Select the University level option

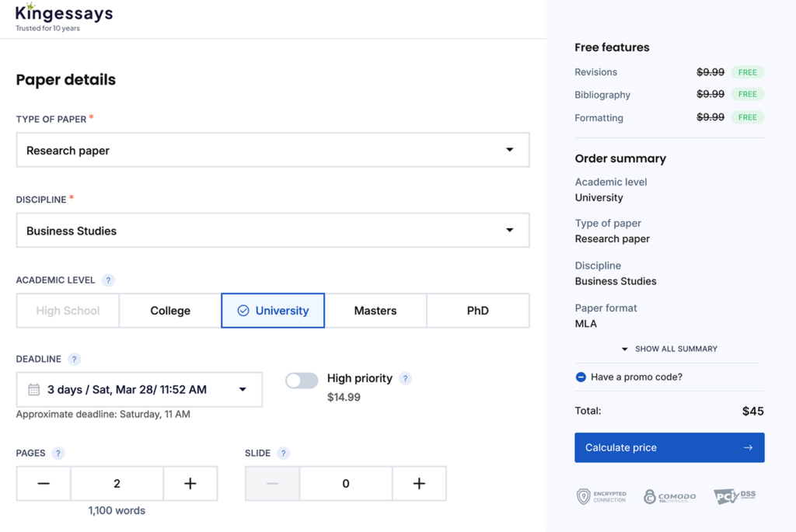coord(273,311)
